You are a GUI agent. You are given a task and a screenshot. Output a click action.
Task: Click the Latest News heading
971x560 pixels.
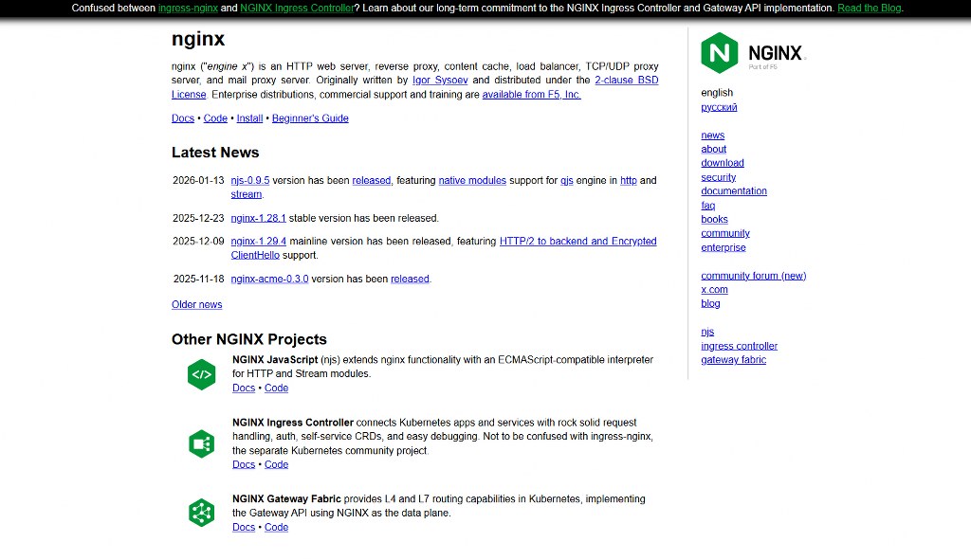coord(215,153)
